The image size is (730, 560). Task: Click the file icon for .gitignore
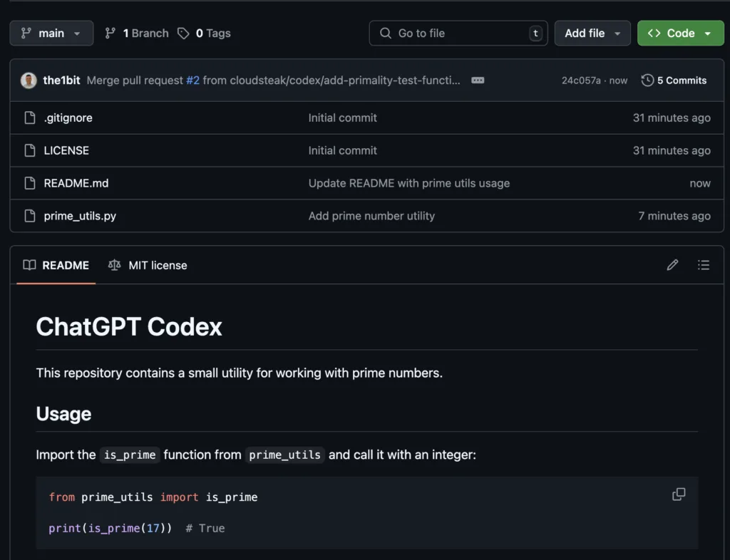click(30, 118)
